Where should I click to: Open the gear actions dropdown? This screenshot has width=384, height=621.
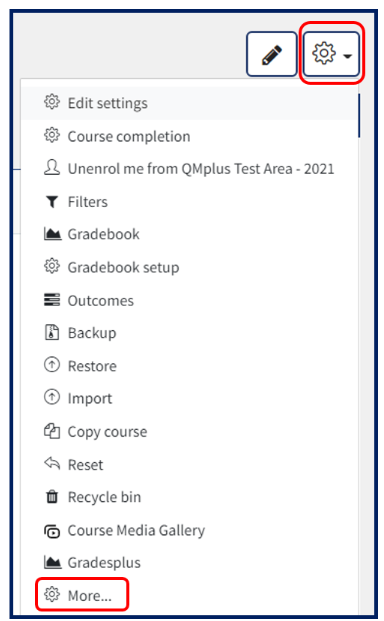331,54
